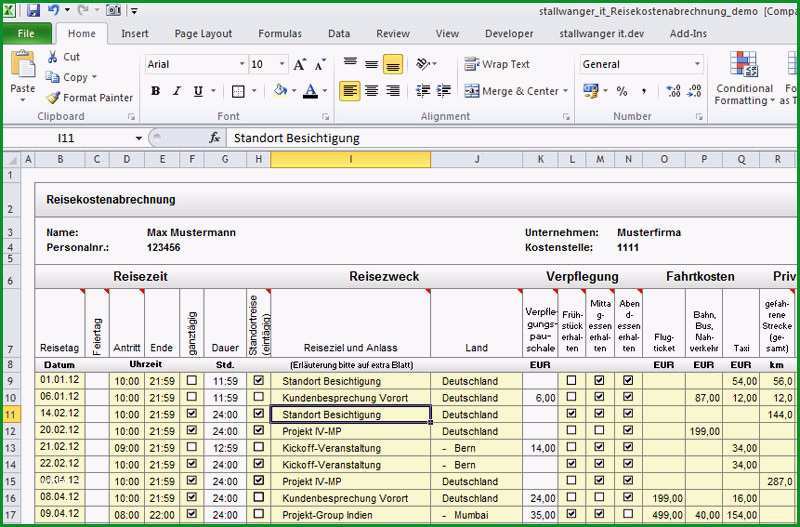The width and height of the screenshot is (800, 527).
Task: Apply Percent Style number format
Action: coord(621,91)
